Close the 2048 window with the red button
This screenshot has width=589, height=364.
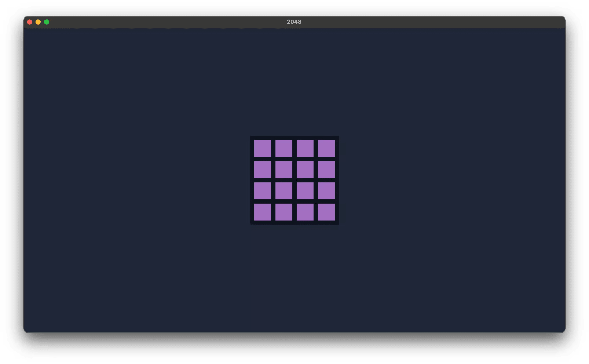(x=30, y=22)
